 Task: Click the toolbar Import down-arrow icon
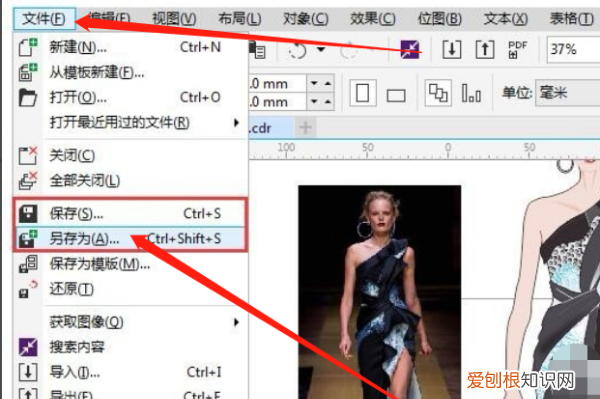point(452,49)
